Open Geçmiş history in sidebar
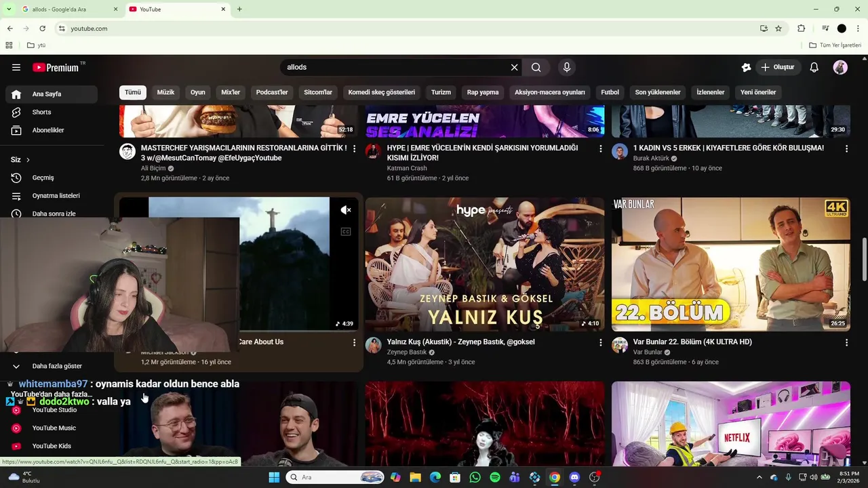The image size is (868, 488). (x=52, y=178)
